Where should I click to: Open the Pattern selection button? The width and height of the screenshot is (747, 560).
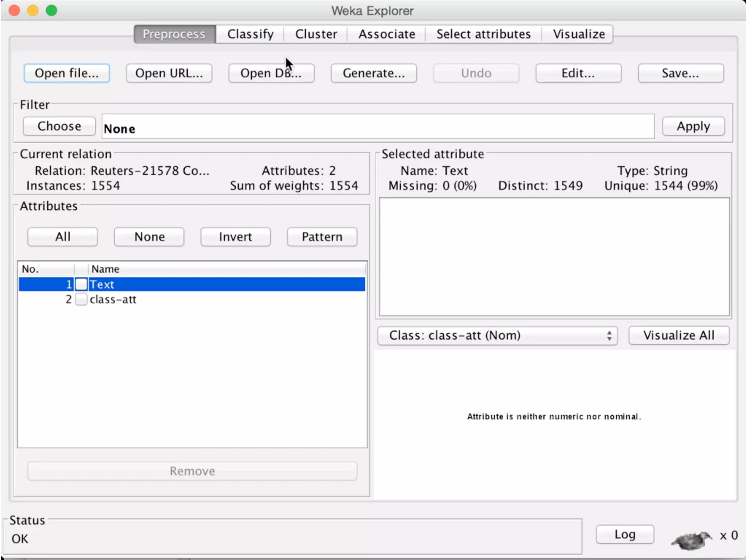322,237
